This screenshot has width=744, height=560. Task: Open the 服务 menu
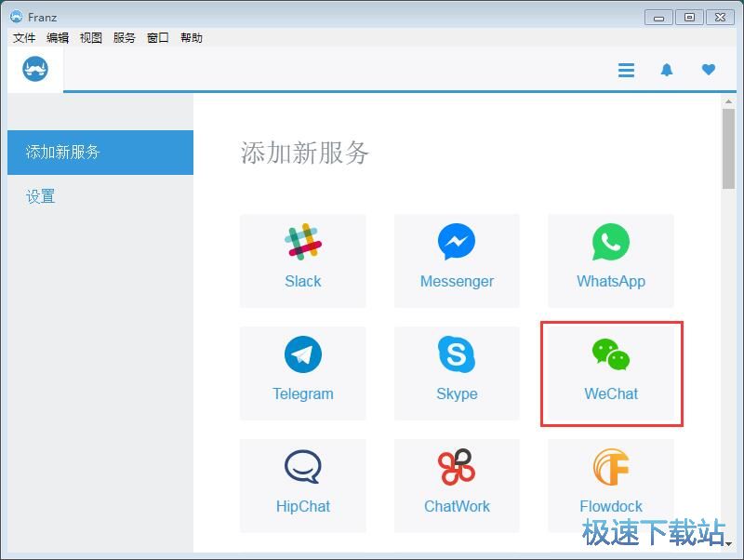coord(125,37)
